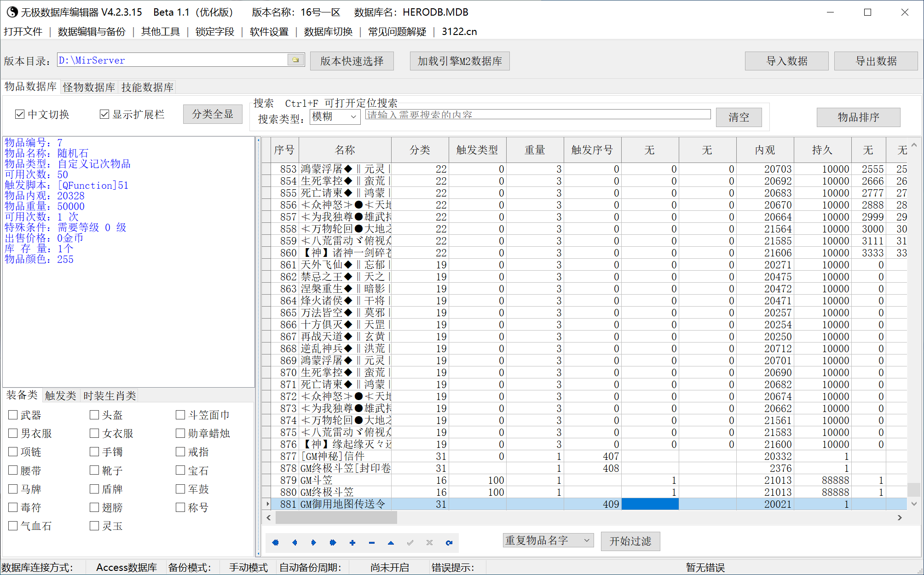Click the 加载引擎M2数据库 button
The height and width of the screenshot is (575, 924).
coord(460,61)
